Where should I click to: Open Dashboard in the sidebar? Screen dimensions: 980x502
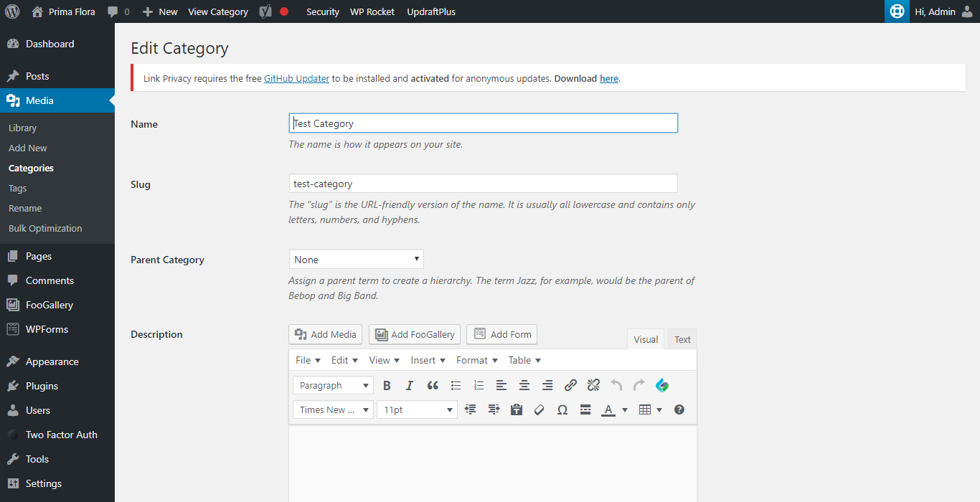pyautogui.click(x=57, y=44)
